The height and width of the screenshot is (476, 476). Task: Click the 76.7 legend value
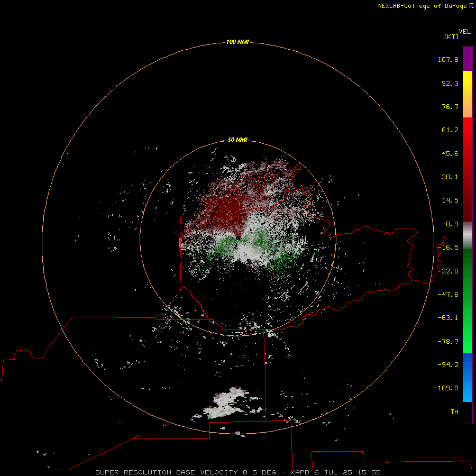point(450,106)
